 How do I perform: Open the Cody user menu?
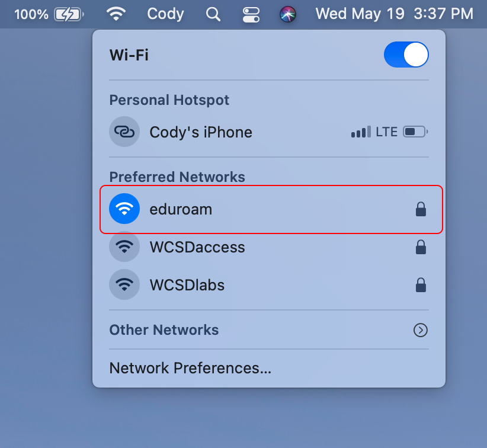[x=165, y=14]
